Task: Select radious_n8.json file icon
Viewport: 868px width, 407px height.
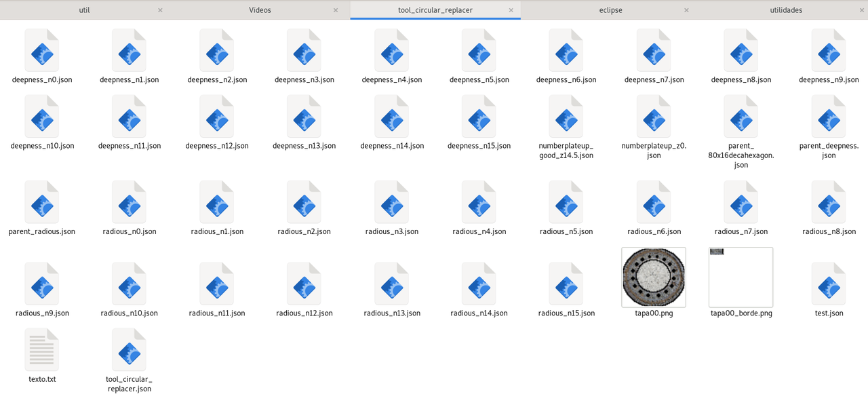Action: 829,201
